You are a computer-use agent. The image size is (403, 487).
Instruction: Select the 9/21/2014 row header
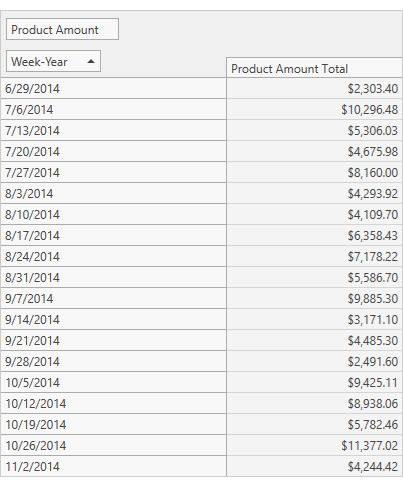point(113,340)
